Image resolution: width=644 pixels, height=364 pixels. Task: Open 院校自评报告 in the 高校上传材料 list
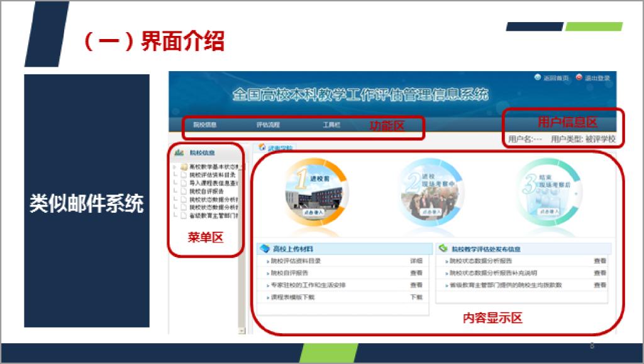(x=289, y=273)
